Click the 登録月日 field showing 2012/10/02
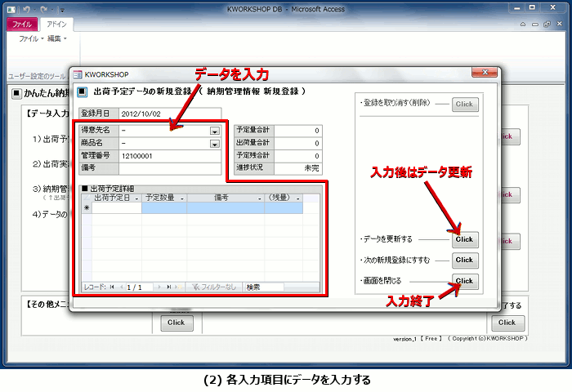 [170, 114]
